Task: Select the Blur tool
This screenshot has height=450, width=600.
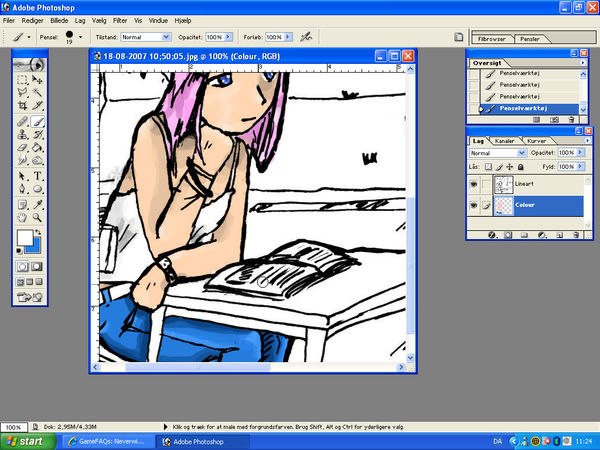Action: tap(22, 160)
